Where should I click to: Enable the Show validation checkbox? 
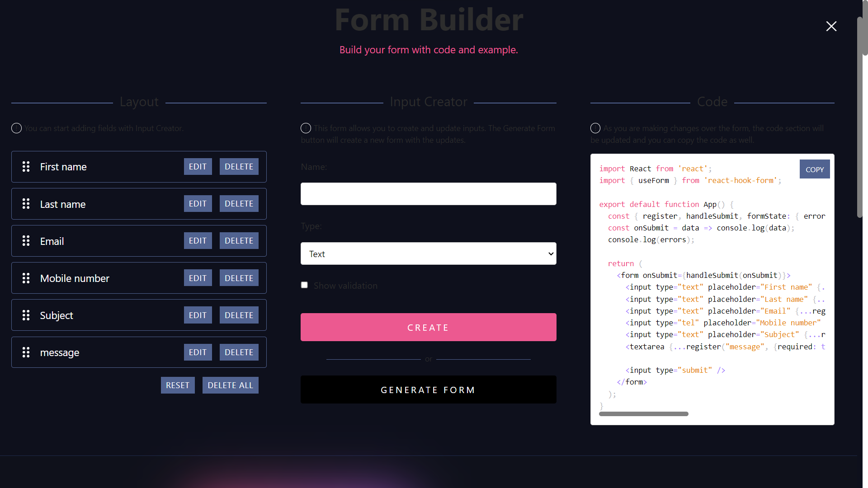(x=304, y=285)
